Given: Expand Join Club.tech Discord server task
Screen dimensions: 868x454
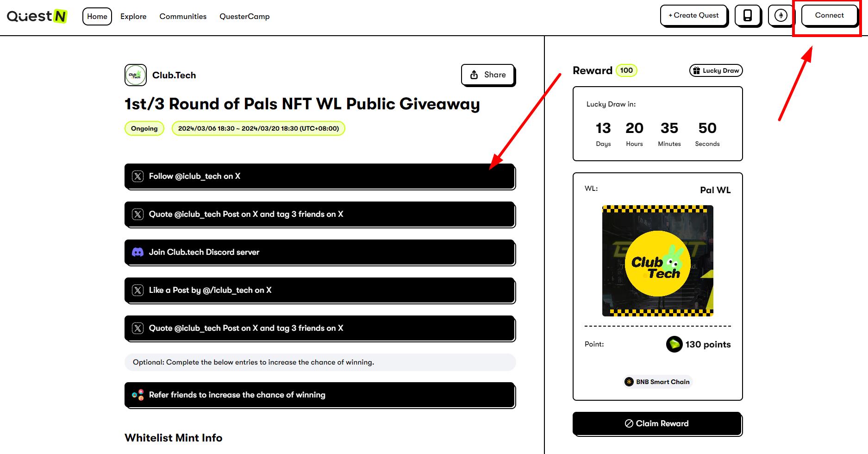Looking at the screenshot, I should coord(320,252).
